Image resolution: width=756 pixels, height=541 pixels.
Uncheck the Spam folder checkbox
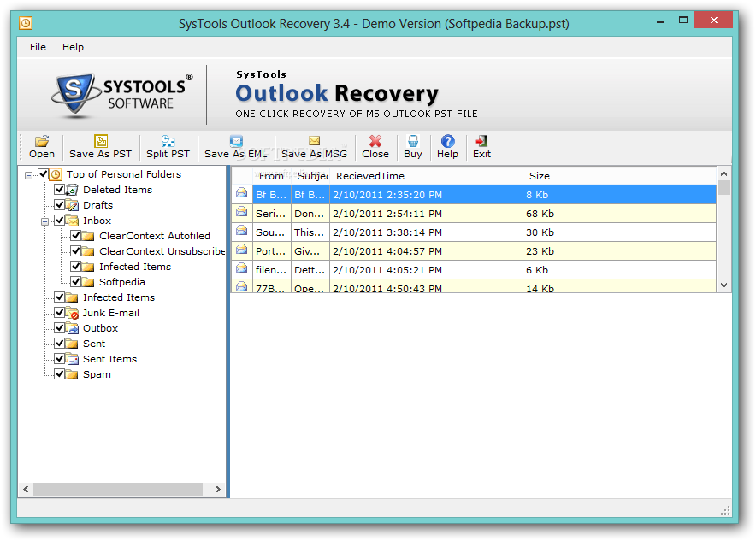pos(59,374)
